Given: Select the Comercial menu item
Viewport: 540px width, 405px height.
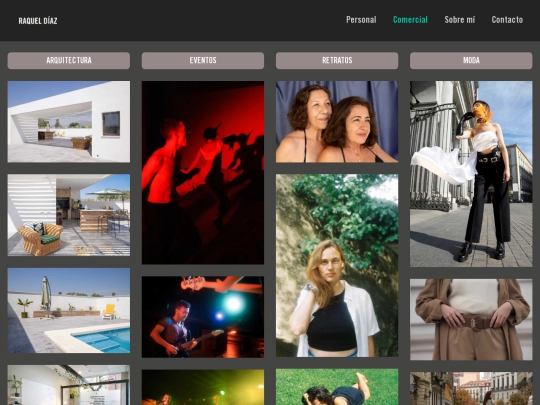Looking at the screenshot, I should (410, 20).
